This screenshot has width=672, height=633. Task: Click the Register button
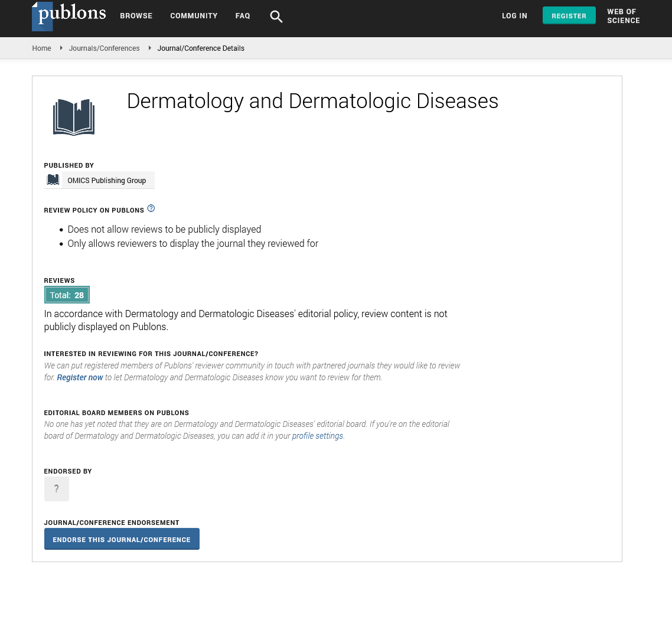[x=569, y=16]
